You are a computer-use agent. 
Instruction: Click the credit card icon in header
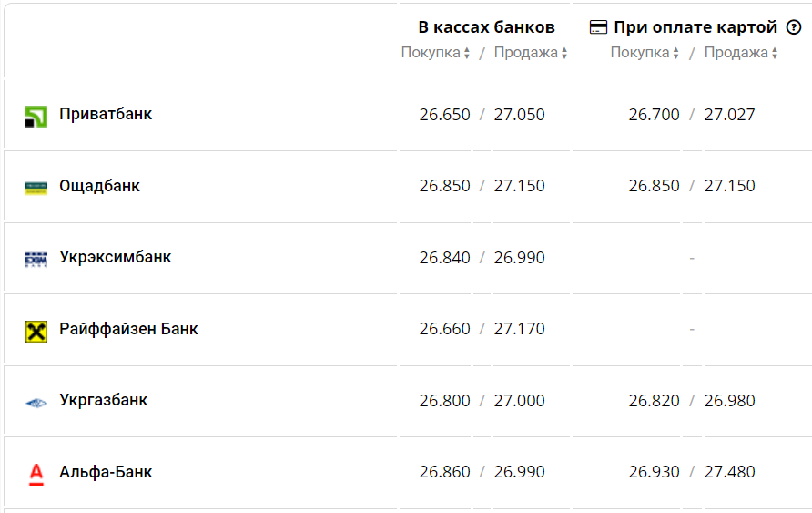(x=598, y=27)
